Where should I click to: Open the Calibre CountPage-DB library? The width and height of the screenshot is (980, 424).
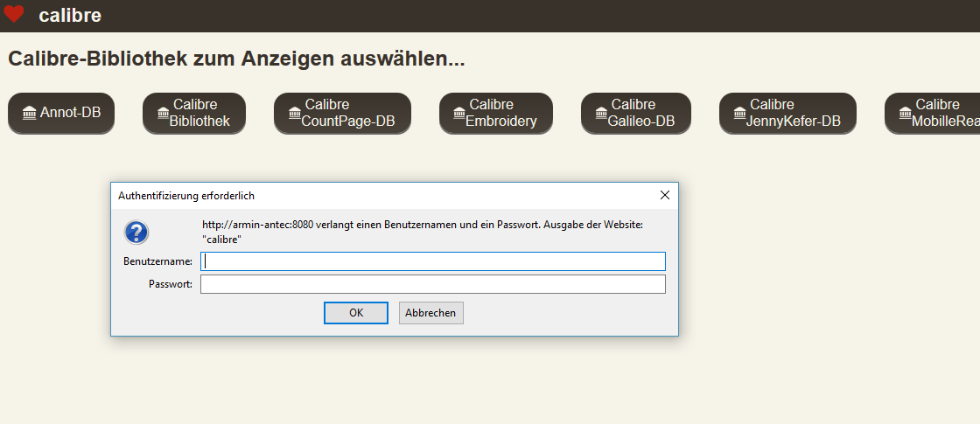[x=342, y=113]
